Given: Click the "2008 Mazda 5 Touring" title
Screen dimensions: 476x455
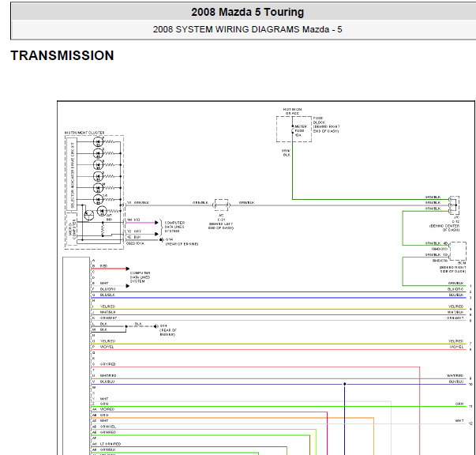Looking at the screenshot, I should [x=247, y=12].
